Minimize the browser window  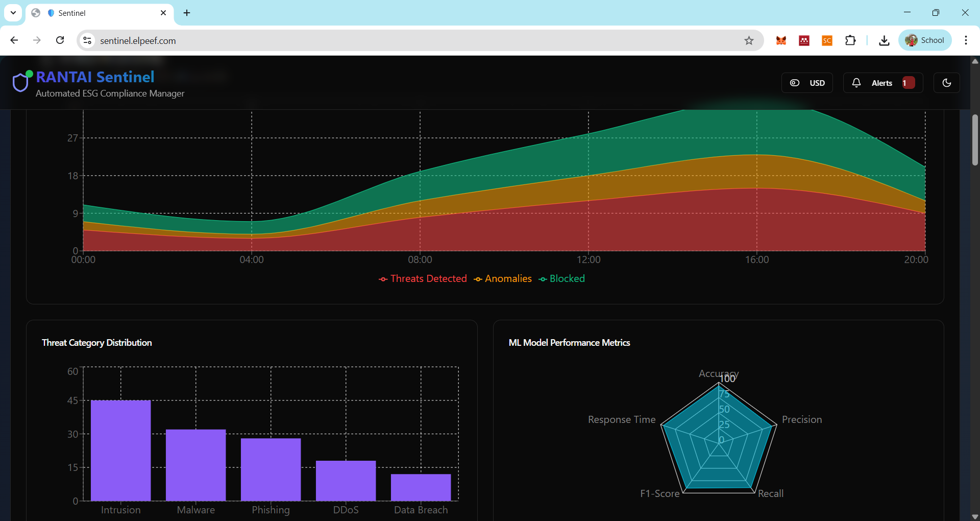coord(907,13)
